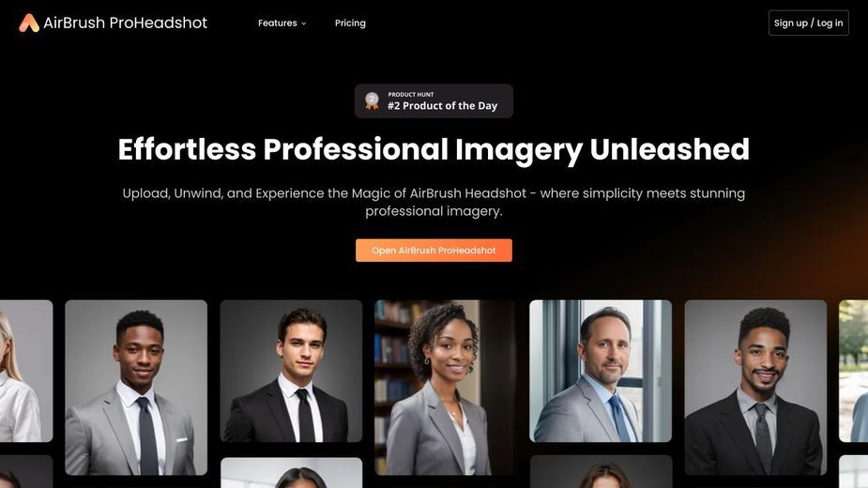Click the Effortless Professional Imagery Unleashed headline
The image size is (868, 488).
434,149
